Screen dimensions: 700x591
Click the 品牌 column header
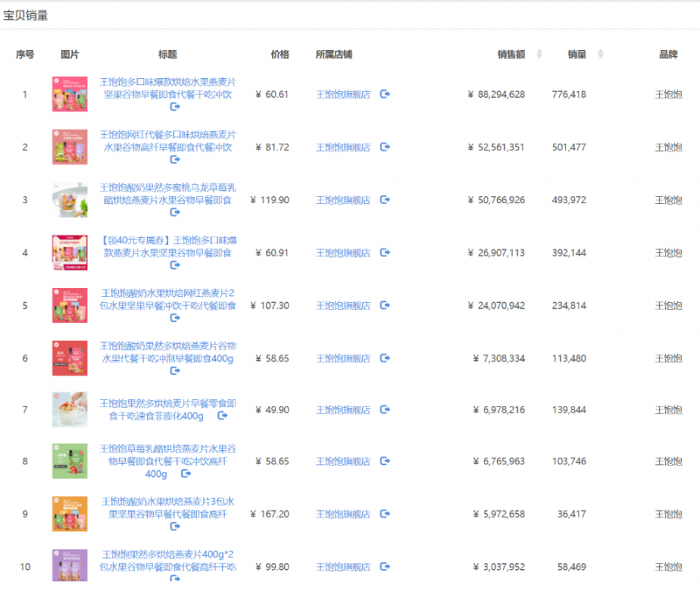[668, 54]
